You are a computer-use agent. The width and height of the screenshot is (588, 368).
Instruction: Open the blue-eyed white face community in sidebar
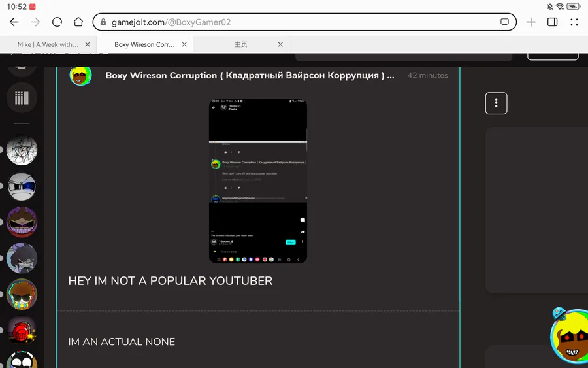click(x=22, y=186)
